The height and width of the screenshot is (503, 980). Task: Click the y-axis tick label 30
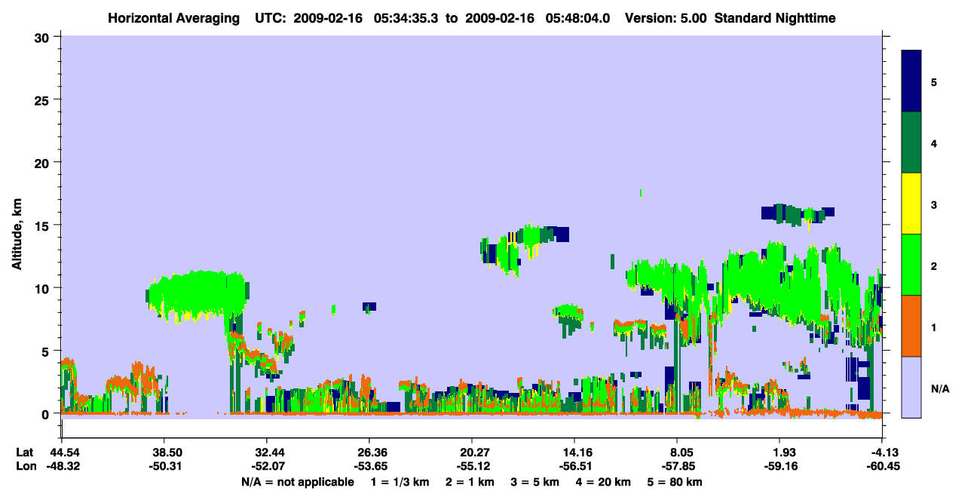coord(44,37)
